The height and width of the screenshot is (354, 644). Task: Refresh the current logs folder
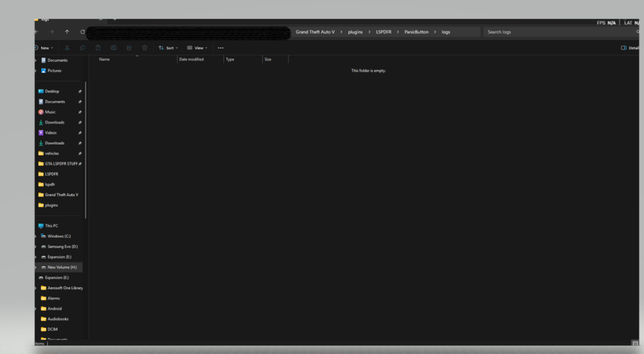(x=82, y=32)
